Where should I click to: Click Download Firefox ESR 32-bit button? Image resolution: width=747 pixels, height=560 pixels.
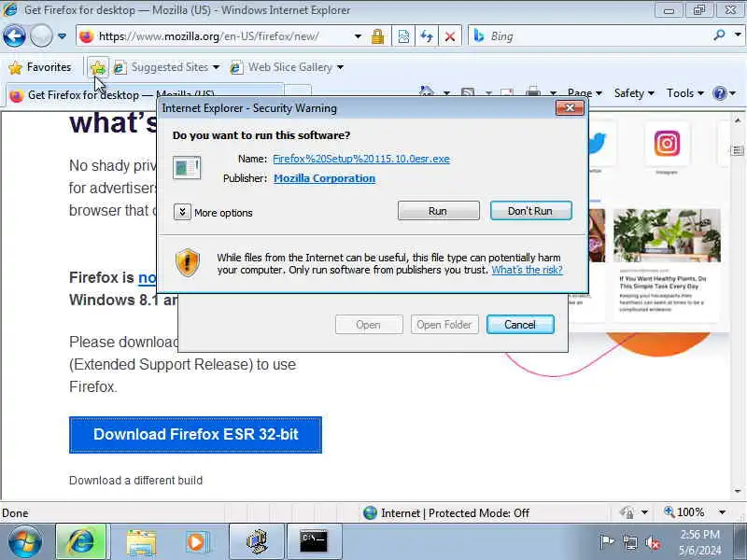[195, 435]
